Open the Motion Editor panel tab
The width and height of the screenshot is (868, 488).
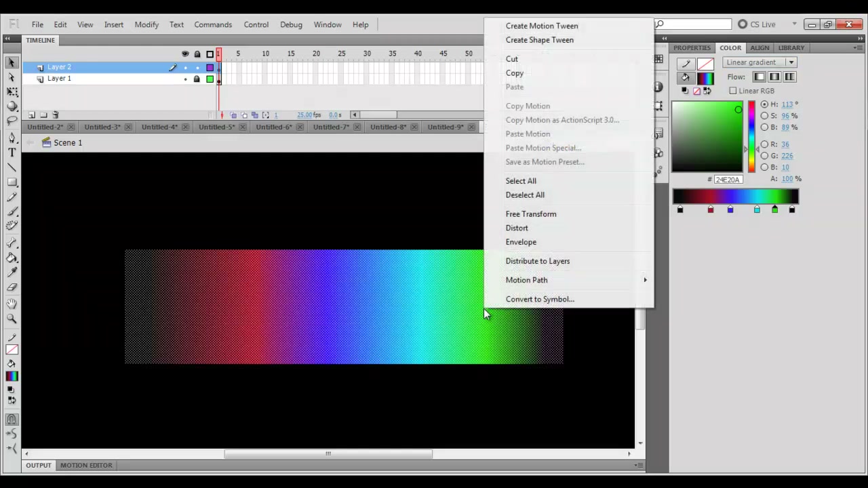point(86,466)
